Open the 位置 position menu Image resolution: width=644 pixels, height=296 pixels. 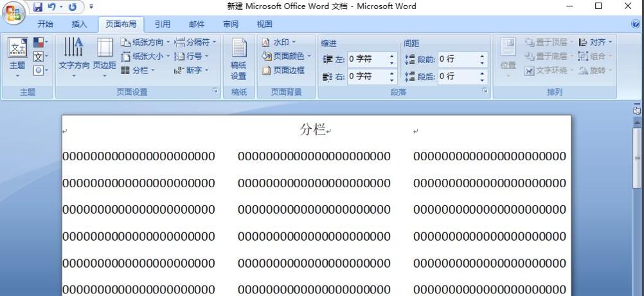click(508, 57)
